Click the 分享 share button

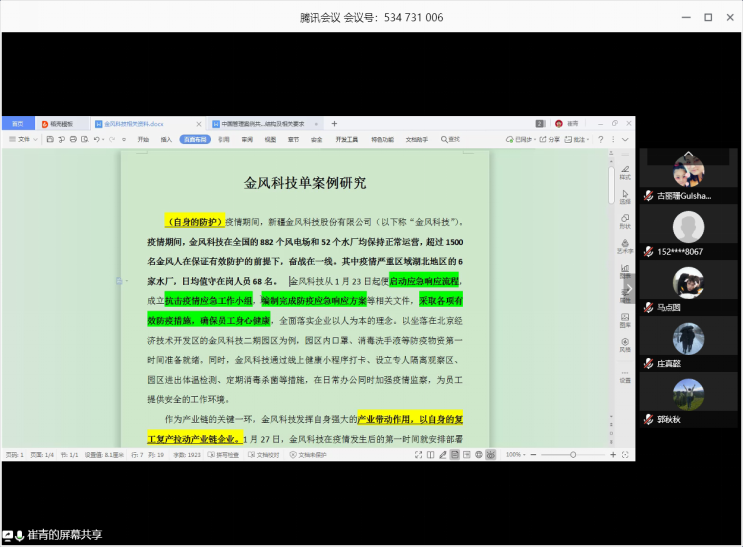(550, 139)
